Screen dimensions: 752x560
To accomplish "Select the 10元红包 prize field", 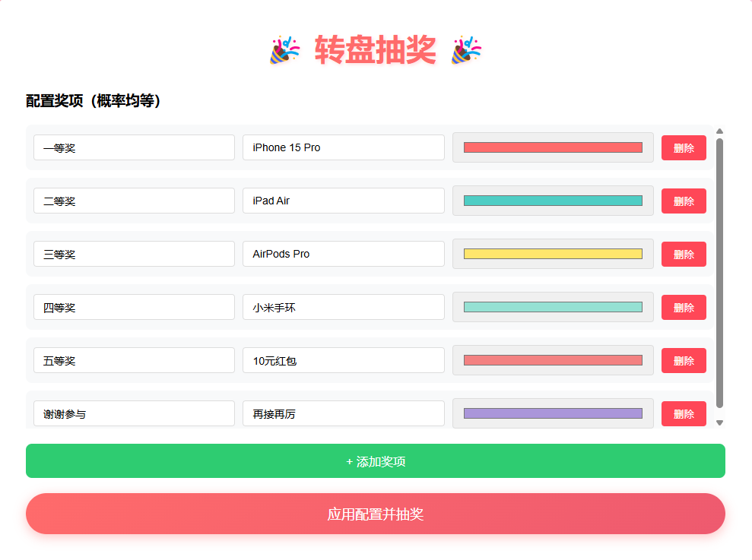I will pyautogui.click(x=342, y=359).
